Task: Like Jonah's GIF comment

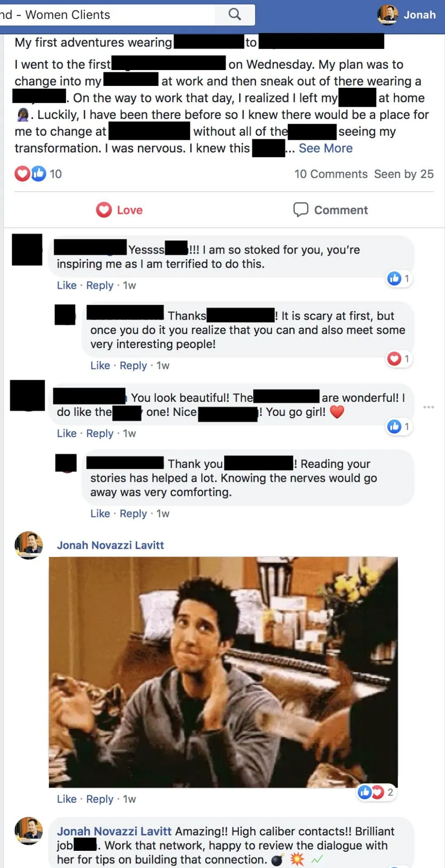Action: (66, 799)
